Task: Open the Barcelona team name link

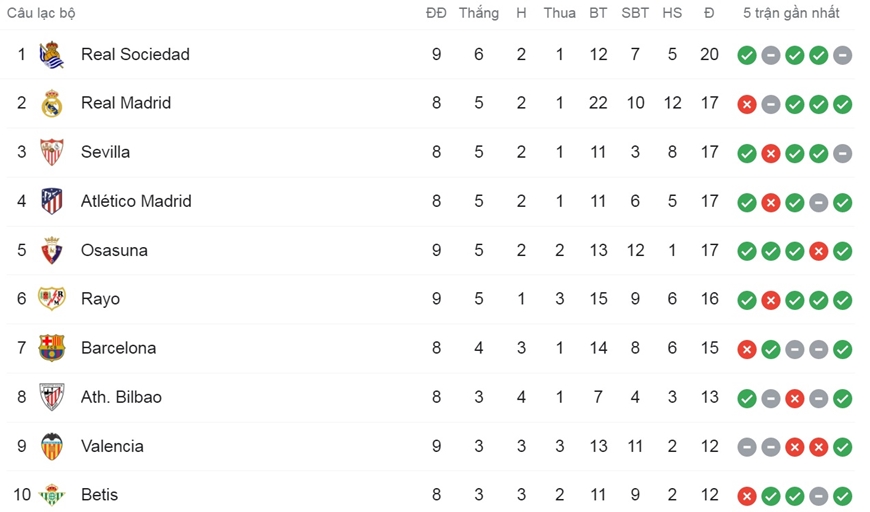Action: tap(119, 348)
